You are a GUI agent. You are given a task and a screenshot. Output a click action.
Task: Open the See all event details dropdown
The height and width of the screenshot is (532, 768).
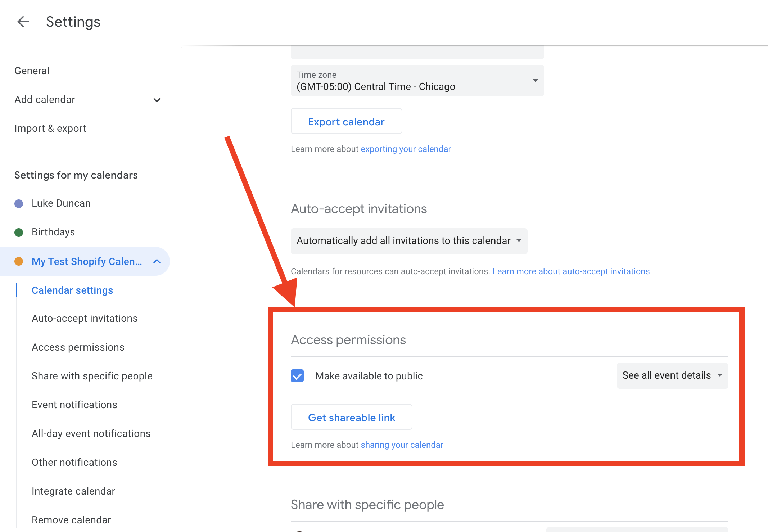click(672, 375)
